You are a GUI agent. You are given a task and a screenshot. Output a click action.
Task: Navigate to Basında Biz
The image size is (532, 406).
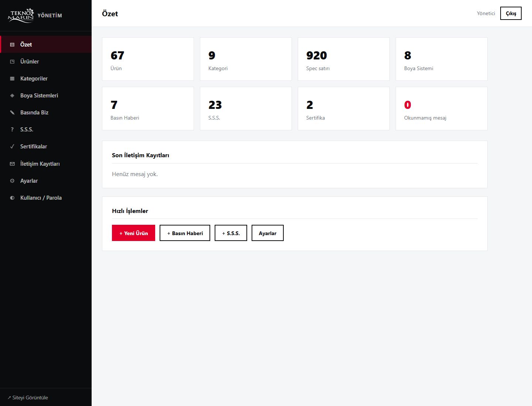click(x=46, y=112)
